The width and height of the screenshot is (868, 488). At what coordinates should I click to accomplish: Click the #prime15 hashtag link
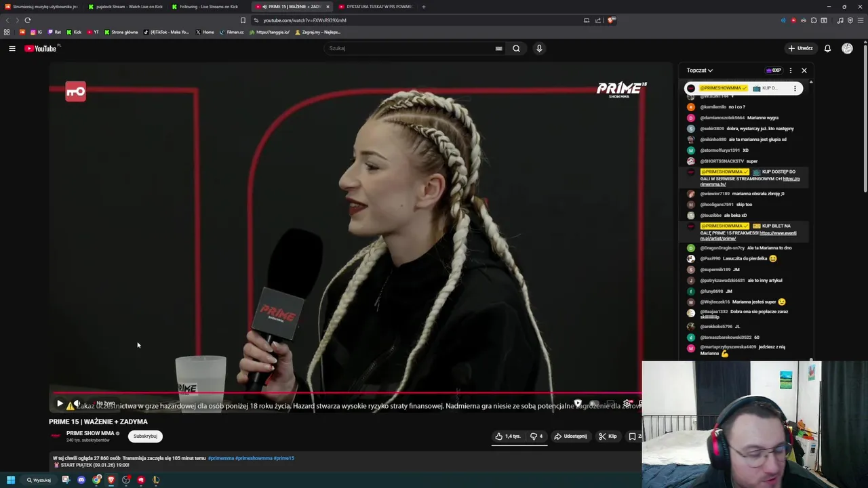[x=283, y=458]
